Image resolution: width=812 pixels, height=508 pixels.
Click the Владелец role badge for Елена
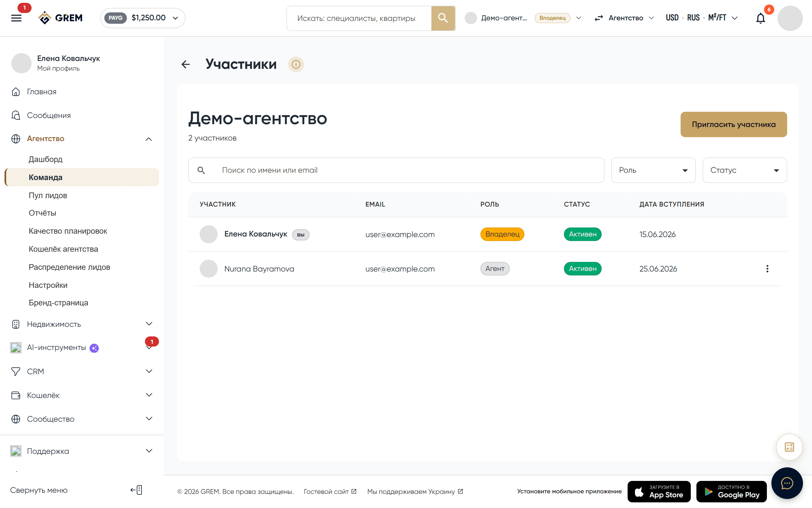click(x=502, y=234)
